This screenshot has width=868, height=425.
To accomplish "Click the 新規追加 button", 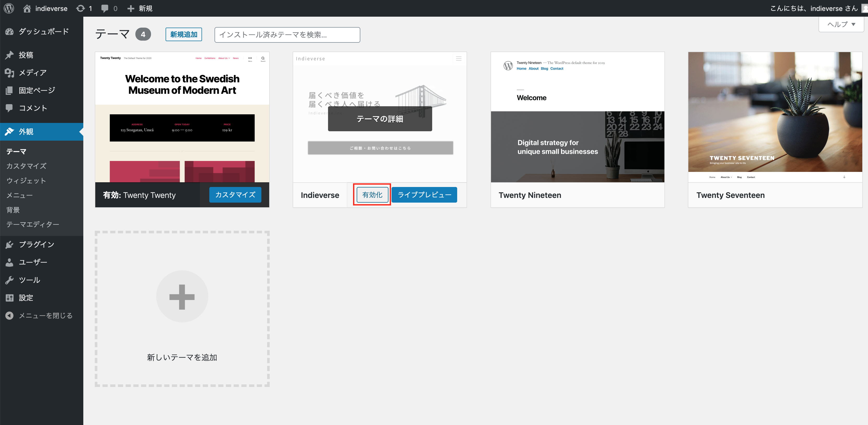I will pos(184,34).
